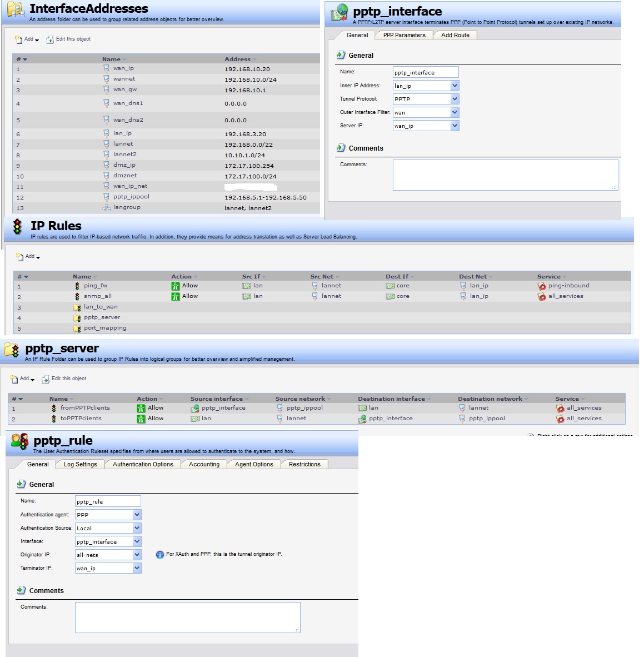Click the fromPPTPclients source interface icon
This screenshot has height=657, width=644.
pyautogui.click(x=195, y=408)
